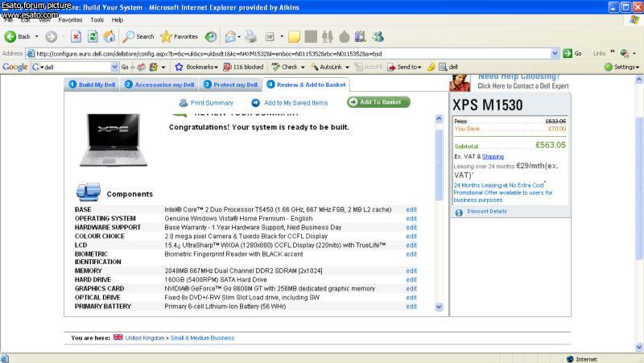Click the Messenger people icon
The image size is (644, 363).
378,36
